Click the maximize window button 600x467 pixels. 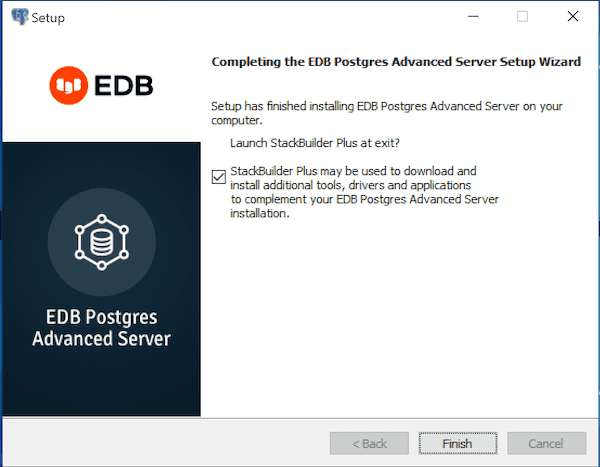pos(522,17)
